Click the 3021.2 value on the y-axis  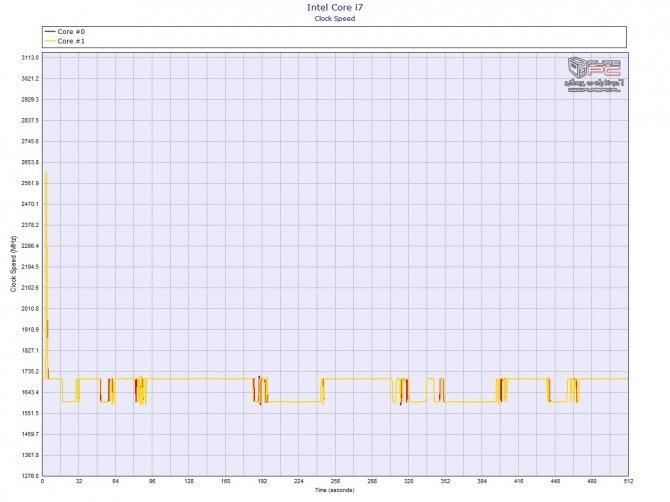tap(30, 79)
